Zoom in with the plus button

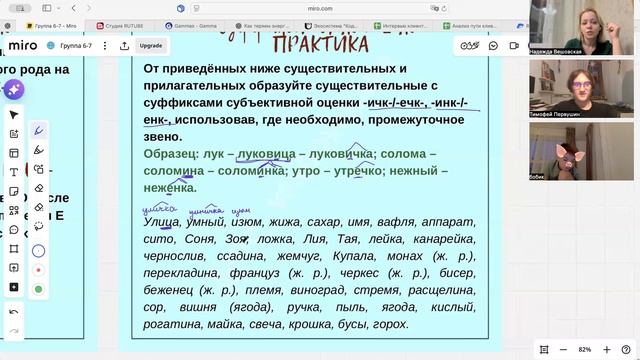pos(607,349)
